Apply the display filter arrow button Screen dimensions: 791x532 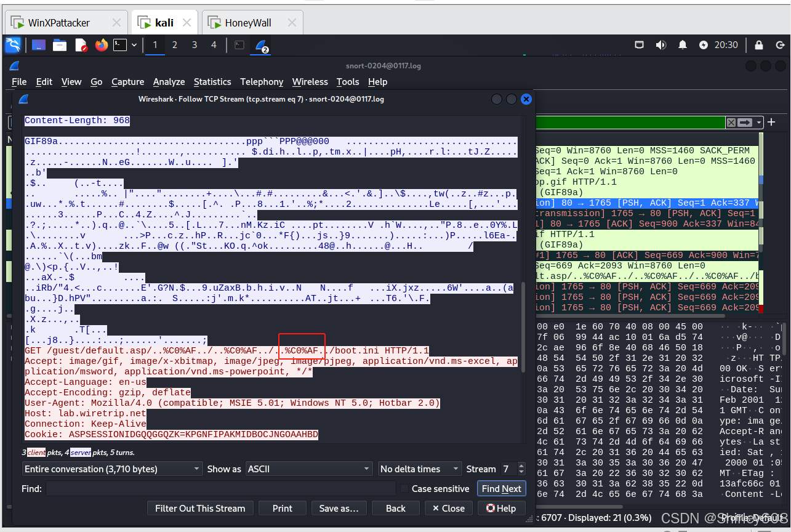745,122
